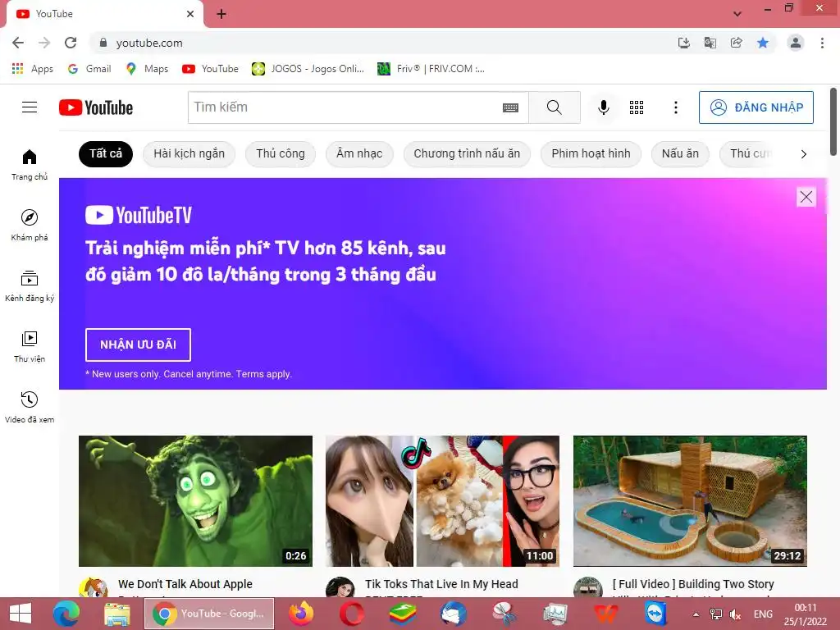This screenshot has height=630, width=840.
Task: Open the on-screen keyboard in search box
Action: click(x=510, y=107)
